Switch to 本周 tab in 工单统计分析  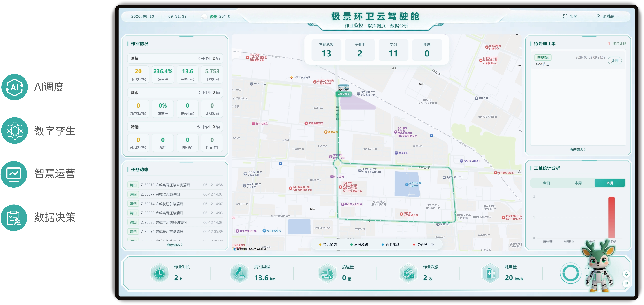[x=578, y=183]
